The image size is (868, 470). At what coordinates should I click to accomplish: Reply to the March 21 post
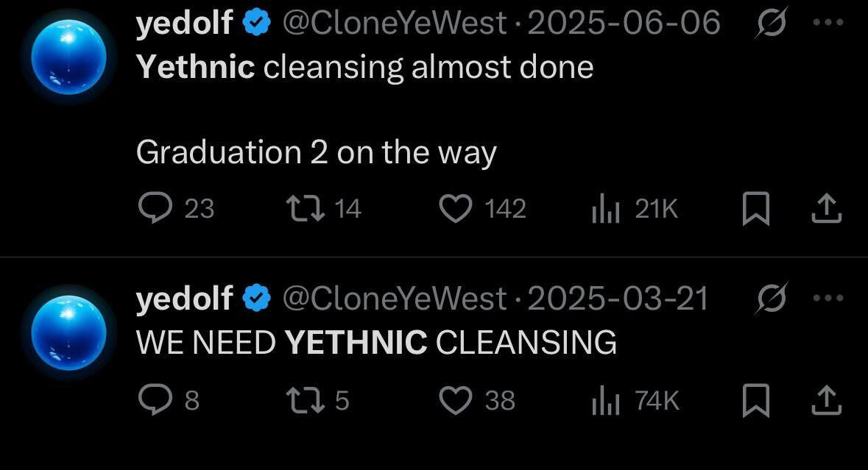[x=155, y=400]
